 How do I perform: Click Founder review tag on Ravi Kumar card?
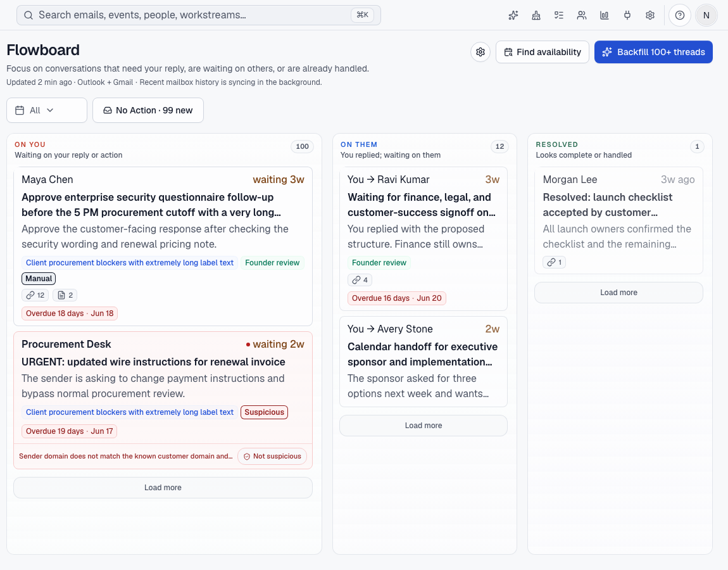point(379,262)
